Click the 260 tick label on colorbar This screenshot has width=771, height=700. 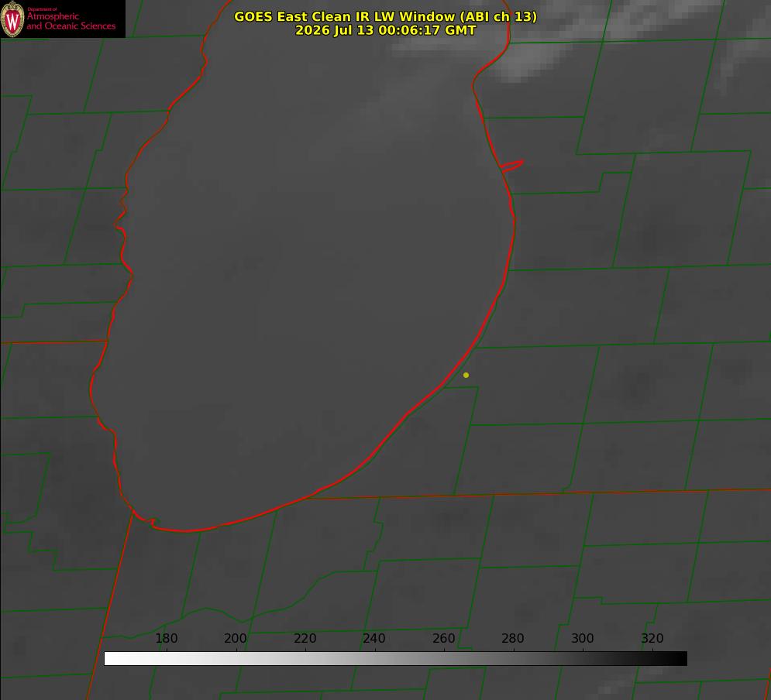tap(443, 638)
